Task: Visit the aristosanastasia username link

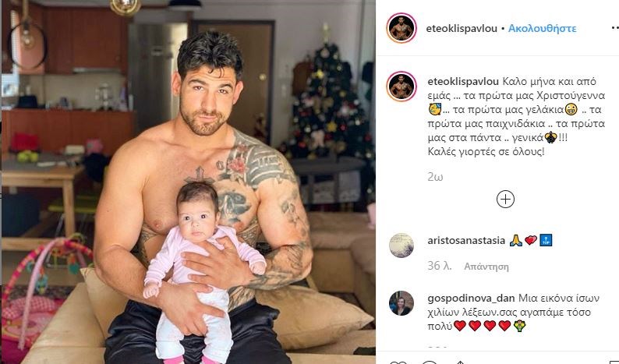Action: pyautogui.click(x=466, y=240)
